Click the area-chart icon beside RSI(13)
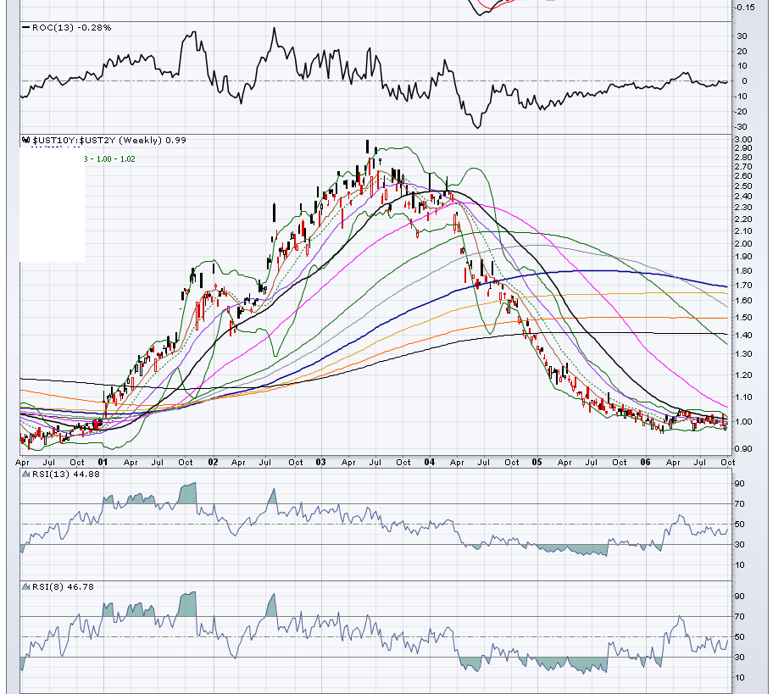This screenshot has height=694, width=784. pyautogui.click(x=26, y=474)
